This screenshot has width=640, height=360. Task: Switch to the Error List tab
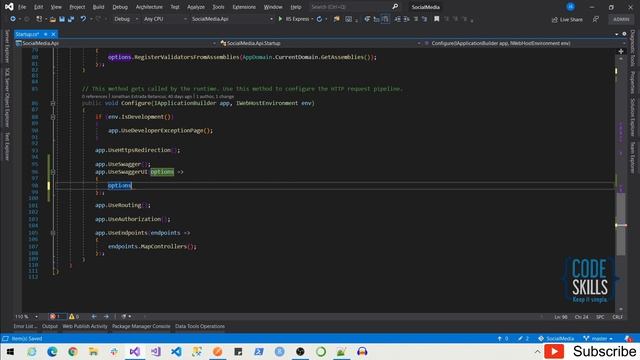coord(25,326)
